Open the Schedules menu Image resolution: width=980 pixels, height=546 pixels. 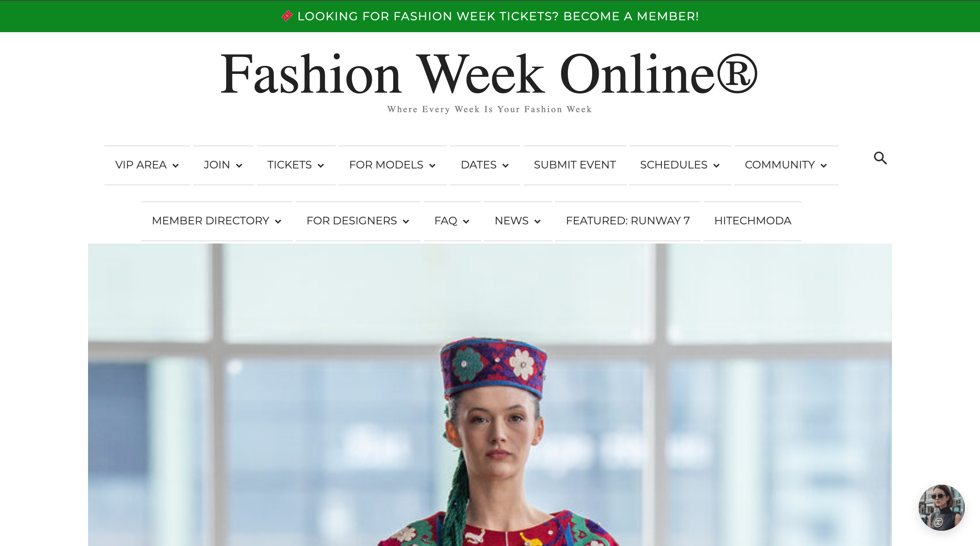point(680,165)
